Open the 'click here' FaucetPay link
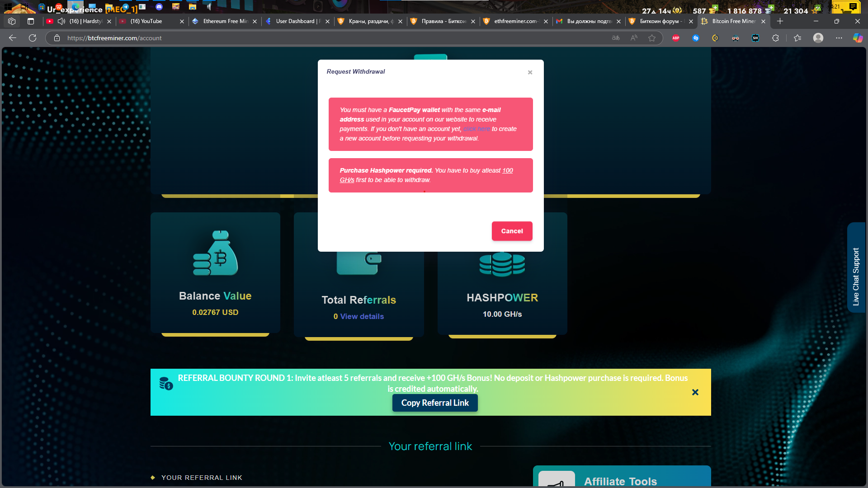The height and width of the screenshot is (488, 868). click(476, 129)
